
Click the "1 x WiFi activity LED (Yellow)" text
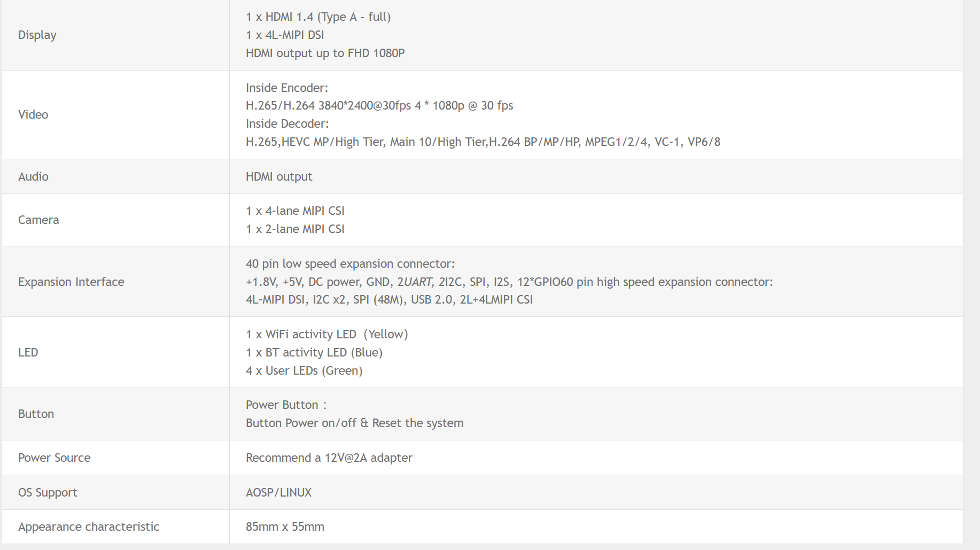coord(326,334)
